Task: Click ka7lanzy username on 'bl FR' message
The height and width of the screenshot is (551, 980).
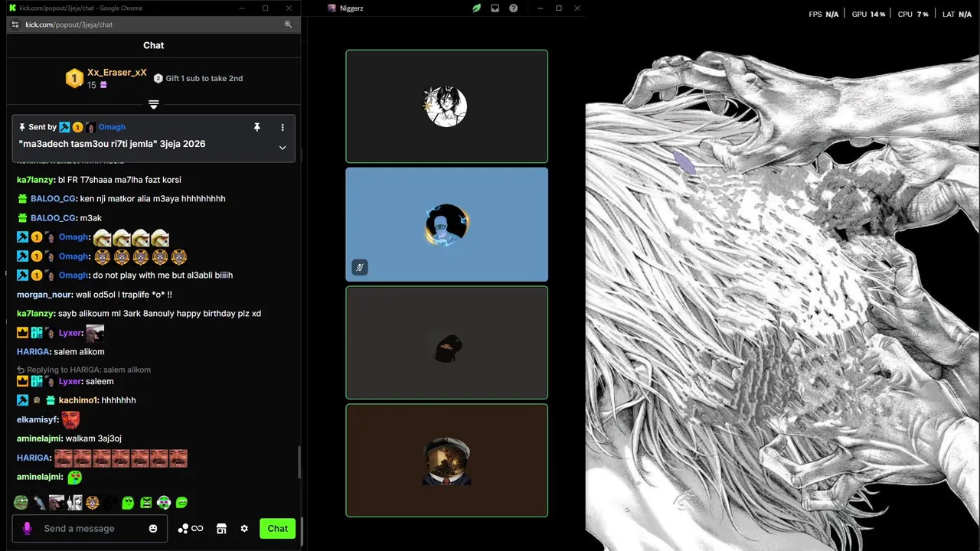Action: point(35,180)
